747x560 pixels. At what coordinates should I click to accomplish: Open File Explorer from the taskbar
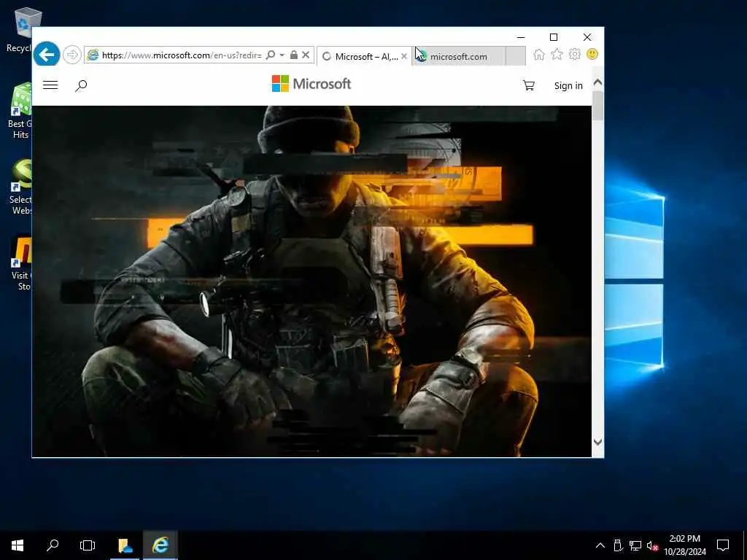[125, 545]
